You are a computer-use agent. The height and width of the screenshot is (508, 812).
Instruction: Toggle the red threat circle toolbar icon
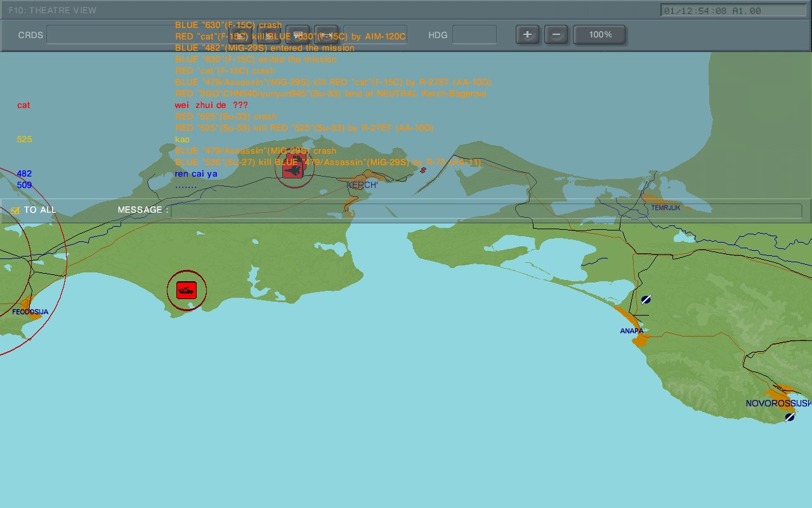pyautogui.click(x=269, y=35)
